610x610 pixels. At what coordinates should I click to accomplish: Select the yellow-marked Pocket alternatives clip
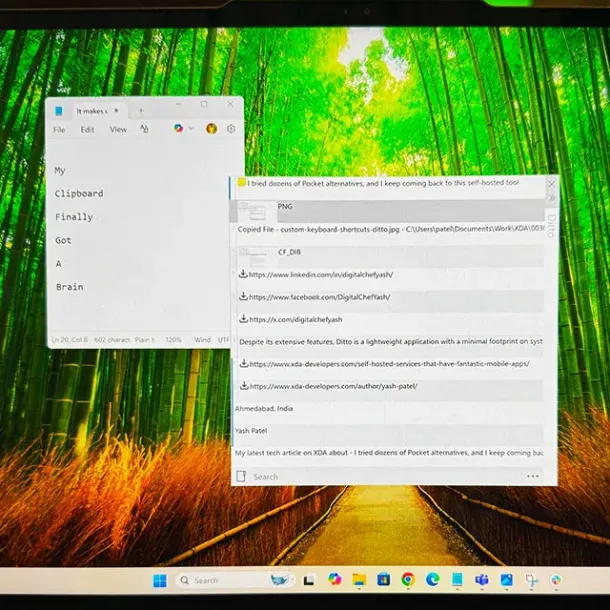pos(388,188)
